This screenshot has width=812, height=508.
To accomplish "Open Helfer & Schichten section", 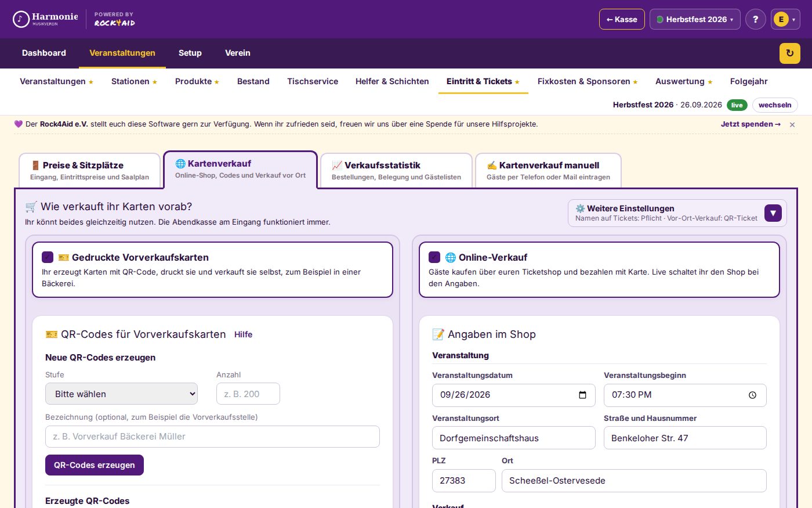I will [x=392, y=81].
